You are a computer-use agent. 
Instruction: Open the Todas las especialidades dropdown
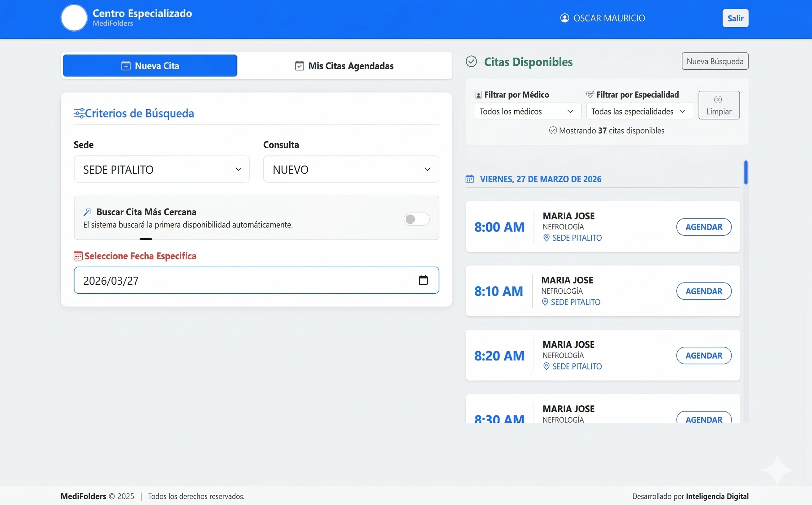(639, 111)
